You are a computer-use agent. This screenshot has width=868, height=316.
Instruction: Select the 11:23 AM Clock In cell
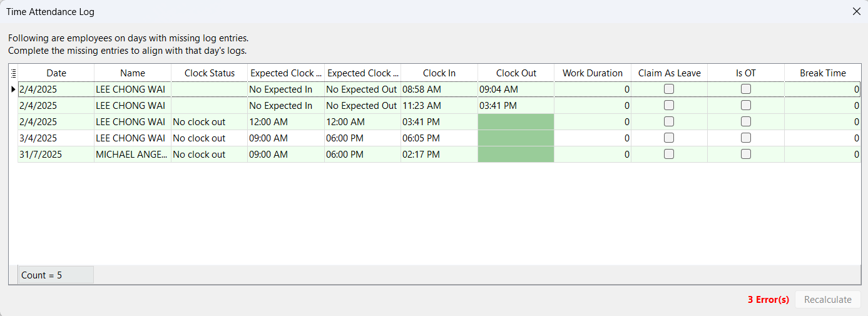[x=439, y=106]
